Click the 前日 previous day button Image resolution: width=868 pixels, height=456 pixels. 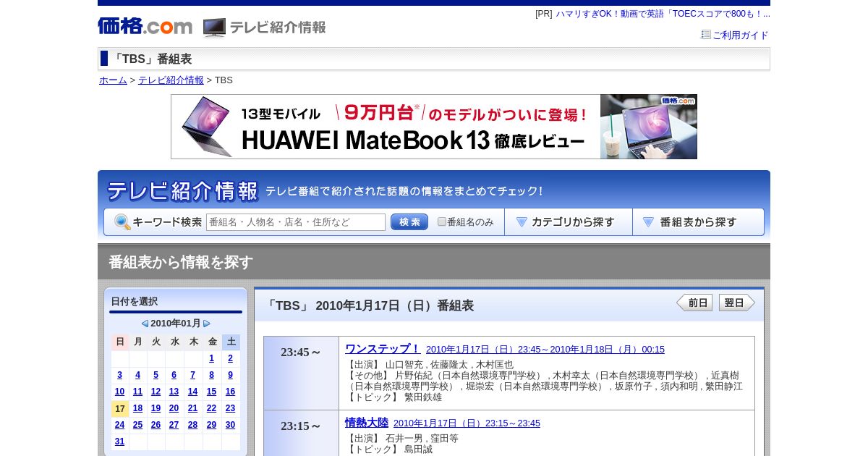point(694,303)
